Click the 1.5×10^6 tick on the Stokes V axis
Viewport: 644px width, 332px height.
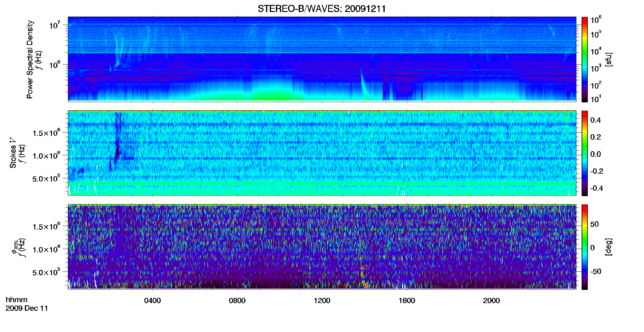(x=46, y=133)
